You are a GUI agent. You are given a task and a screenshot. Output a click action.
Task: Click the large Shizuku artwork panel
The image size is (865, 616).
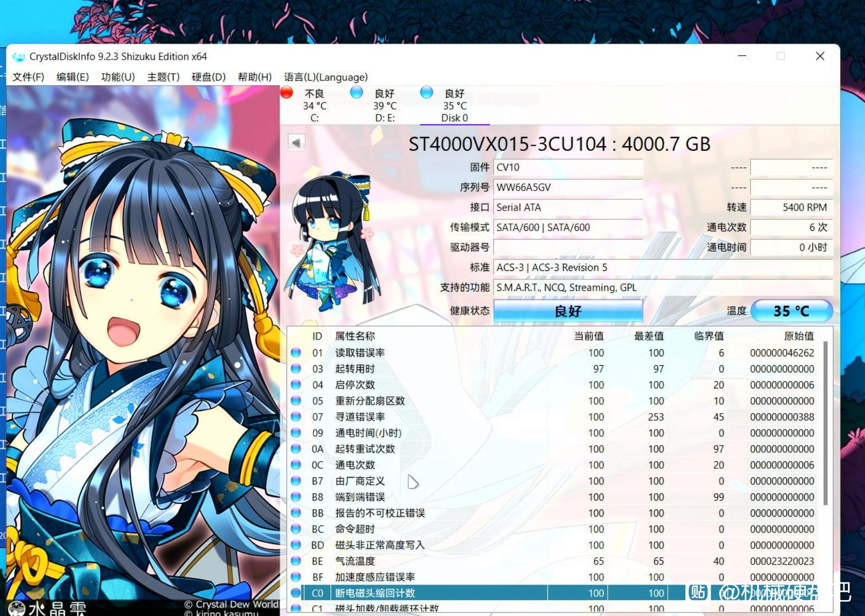coord(143,350)
